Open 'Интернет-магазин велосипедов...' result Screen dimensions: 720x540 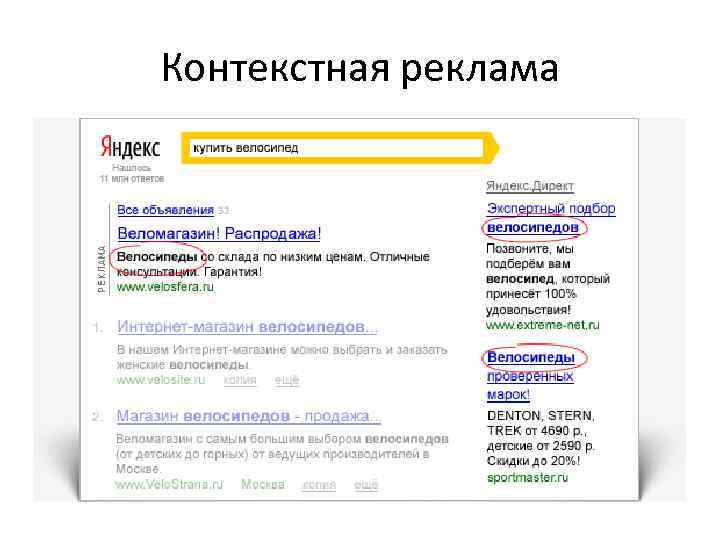pos(247,327)
